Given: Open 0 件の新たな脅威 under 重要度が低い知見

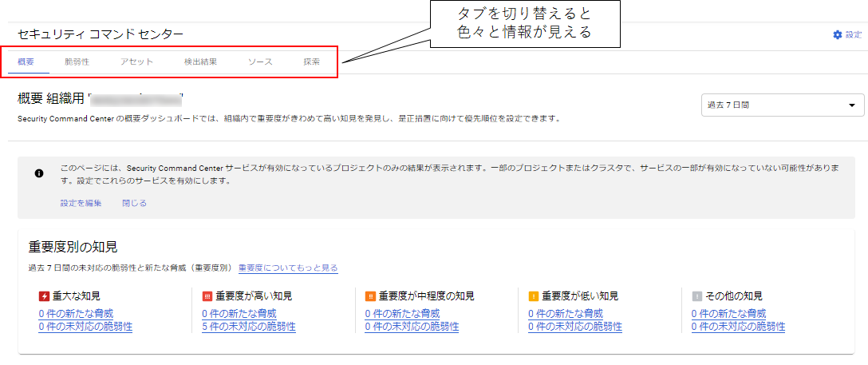Looking at the screenshot, I should (565, 314).
